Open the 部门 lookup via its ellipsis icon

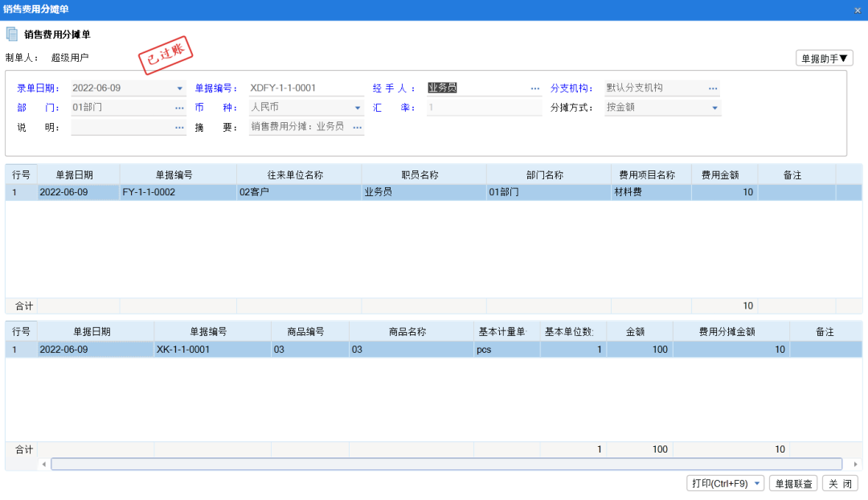point(180,107)
